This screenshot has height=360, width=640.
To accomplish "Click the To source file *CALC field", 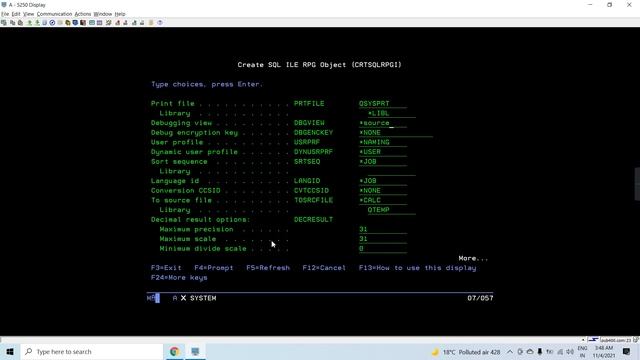I will pos(382,200).
